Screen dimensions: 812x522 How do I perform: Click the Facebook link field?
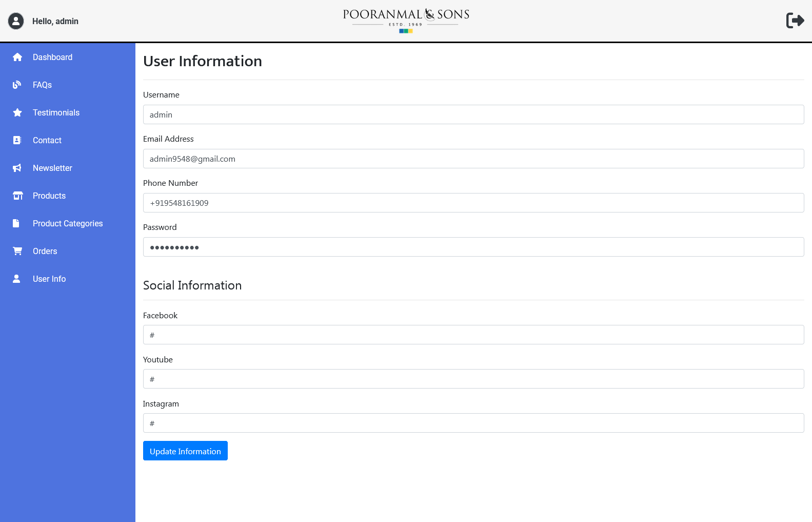point(473,335)
